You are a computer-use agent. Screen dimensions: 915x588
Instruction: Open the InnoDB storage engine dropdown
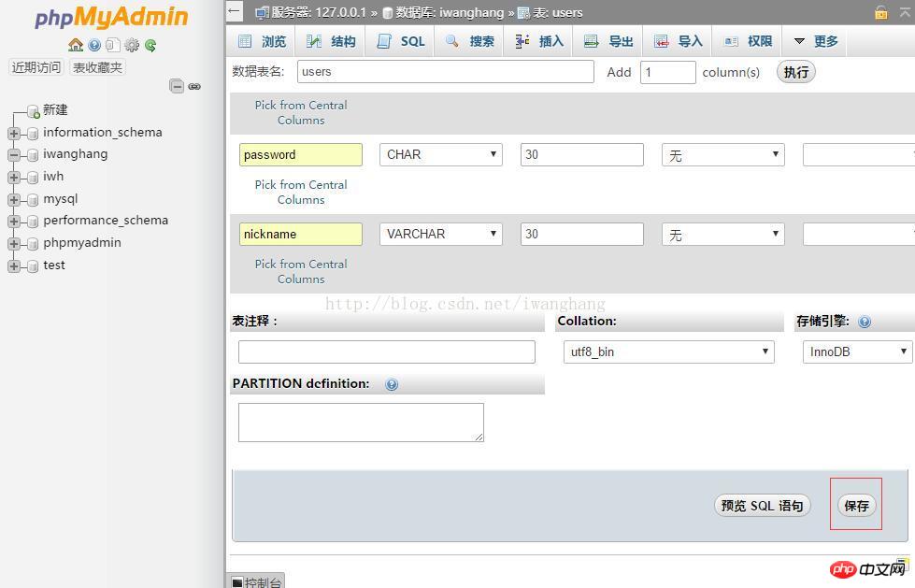pos(857,352)
